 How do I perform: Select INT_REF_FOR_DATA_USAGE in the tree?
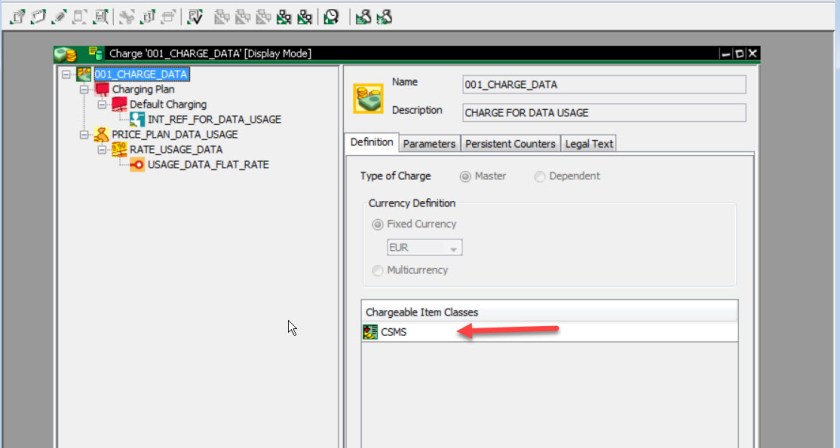pos(215,119)
